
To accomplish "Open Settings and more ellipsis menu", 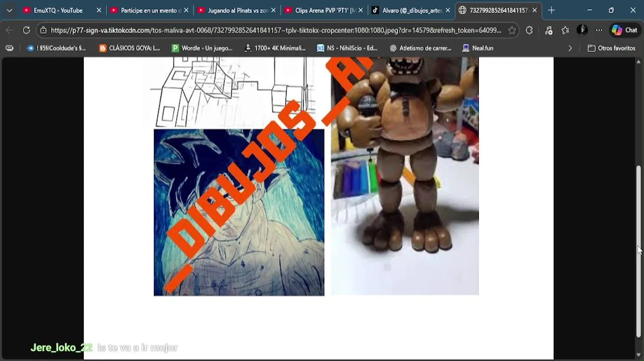I will click(599, 30).
